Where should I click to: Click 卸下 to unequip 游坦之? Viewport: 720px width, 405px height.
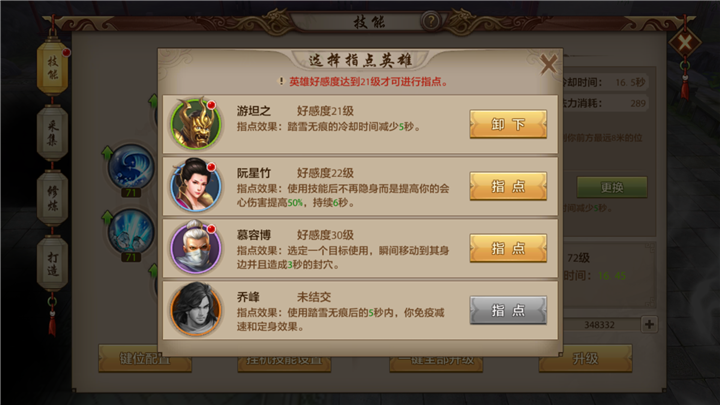508,124
